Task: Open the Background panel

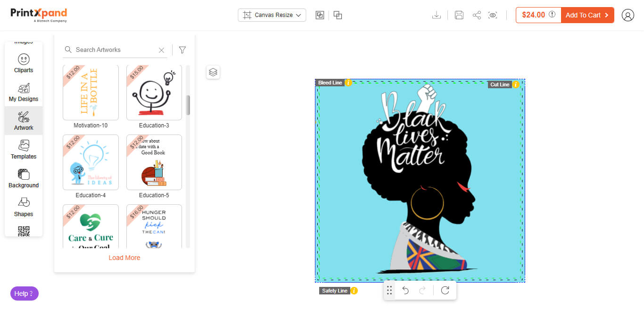Action: 23,178
